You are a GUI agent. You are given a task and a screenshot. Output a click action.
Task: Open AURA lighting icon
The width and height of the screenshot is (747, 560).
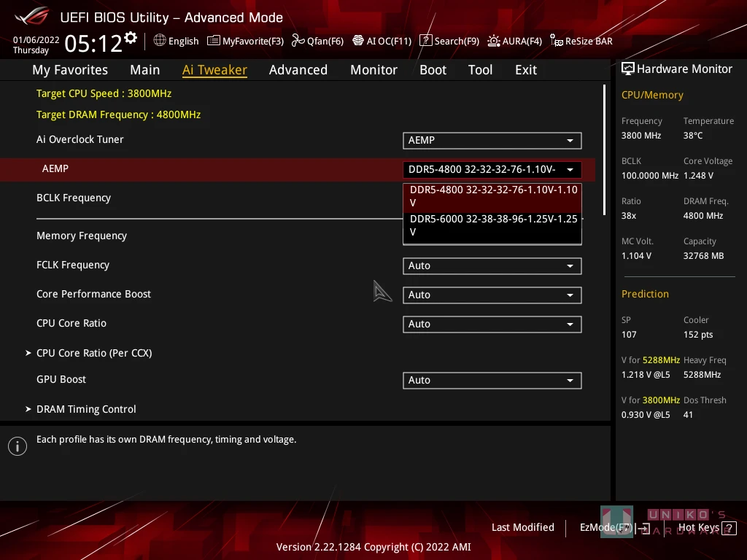[494, 41]
